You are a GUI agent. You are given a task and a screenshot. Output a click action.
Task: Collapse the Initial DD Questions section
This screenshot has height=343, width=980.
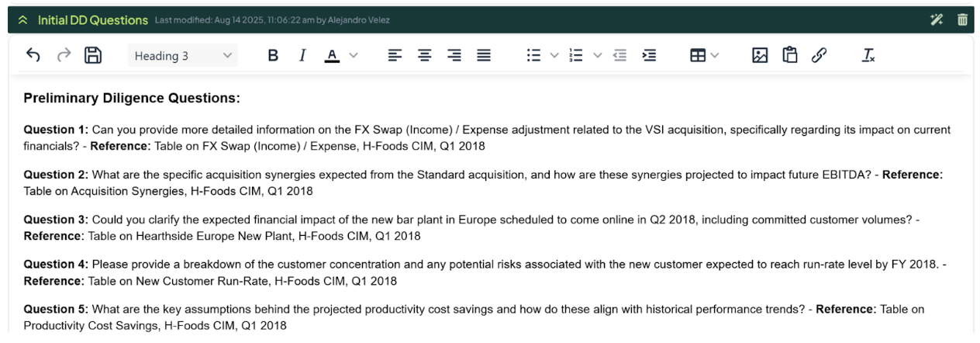click(x=22, y=20)
